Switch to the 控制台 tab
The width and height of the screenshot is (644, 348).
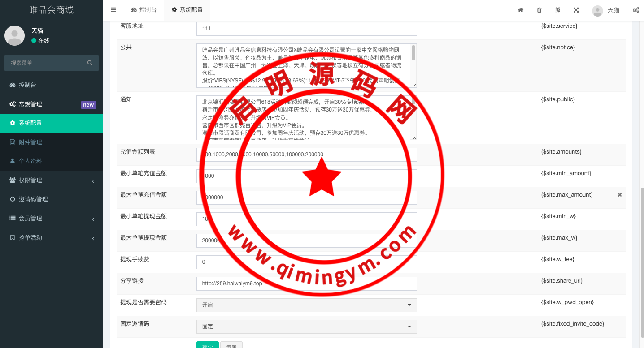coord(144,10)
